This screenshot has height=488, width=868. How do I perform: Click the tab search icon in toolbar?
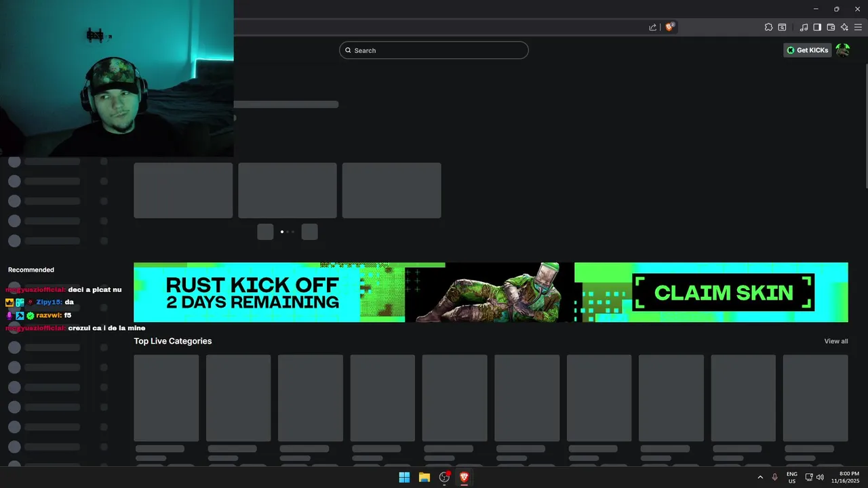[782, 27]
